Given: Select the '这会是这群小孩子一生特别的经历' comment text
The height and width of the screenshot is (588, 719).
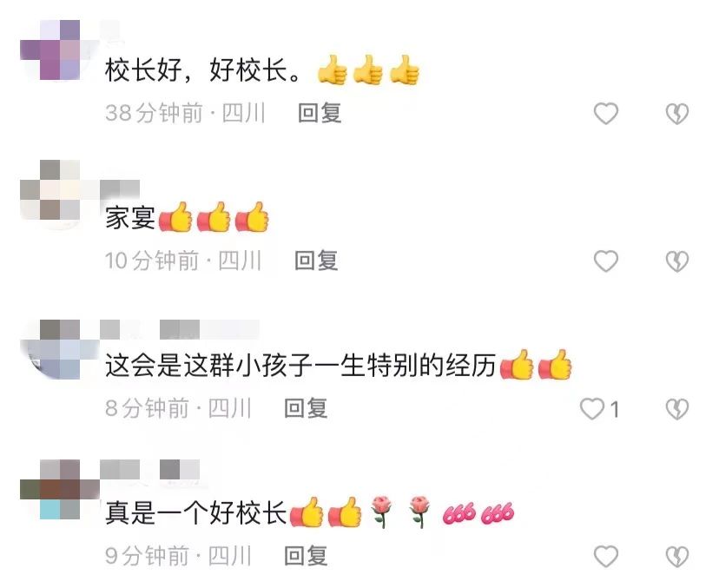Looking at the screenshot, I should click(x=300, y=366).
